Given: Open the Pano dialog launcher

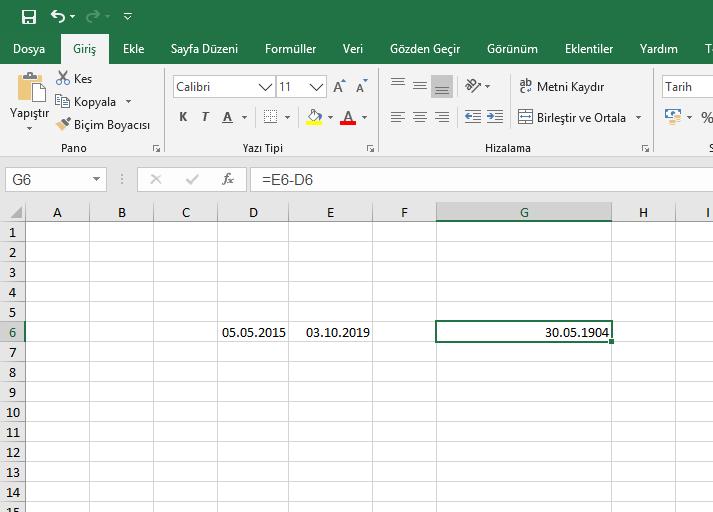Looking at the screenshot, I should tap(156, 148).
